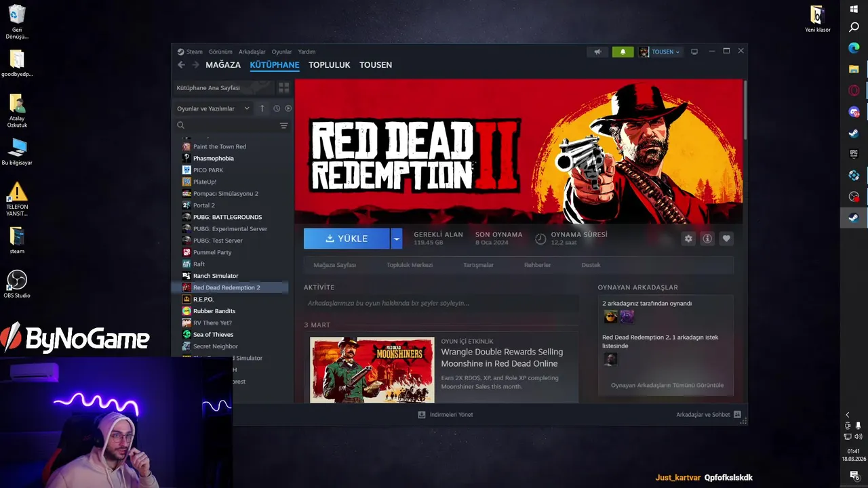This screenshot has height=488, width=868.
Task: Select Secret Neighbor in library
Action: 230,346
